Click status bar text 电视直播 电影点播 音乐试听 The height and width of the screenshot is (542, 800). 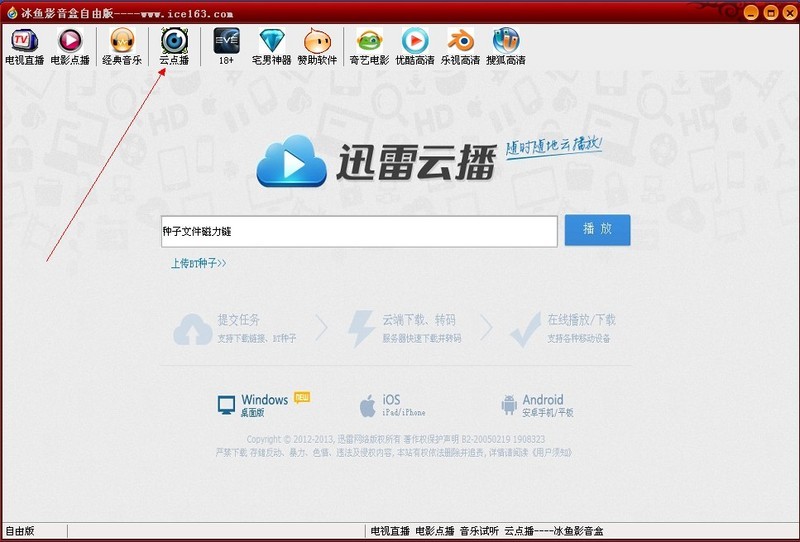(435, 531)
